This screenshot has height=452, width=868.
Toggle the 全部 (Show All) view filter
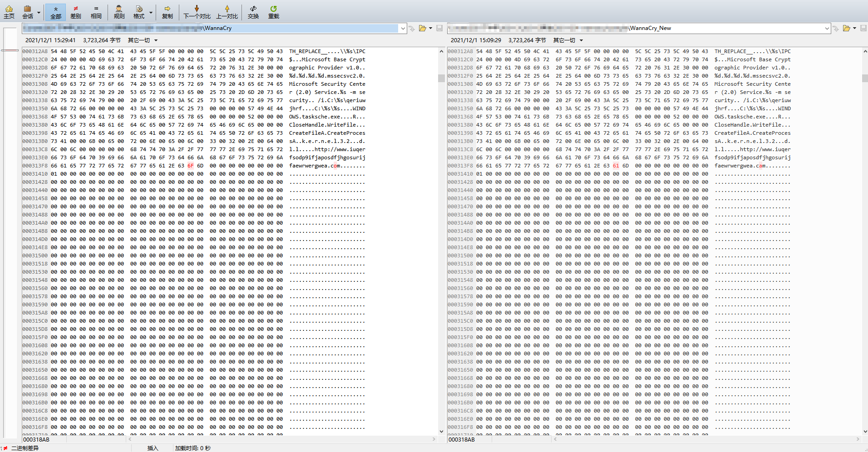click(x=55, y=12)
